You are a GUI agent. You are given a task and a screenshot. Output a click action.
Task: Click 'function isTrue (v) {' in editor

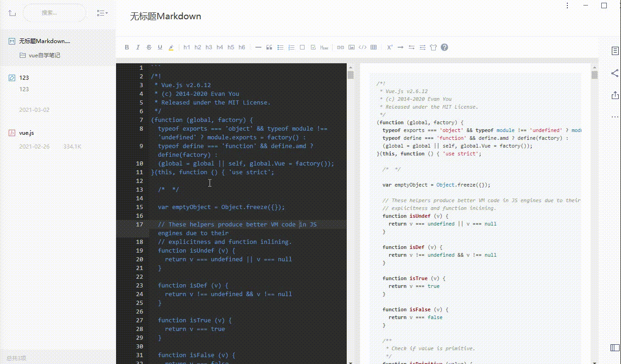click(x=194, y=320)
